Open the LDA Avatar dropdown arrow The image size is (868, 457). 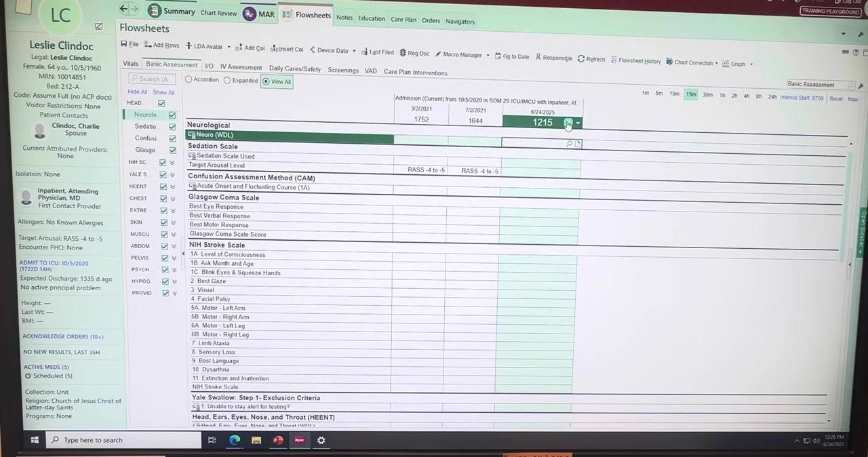pyautogui.click(x=229, y=47)
